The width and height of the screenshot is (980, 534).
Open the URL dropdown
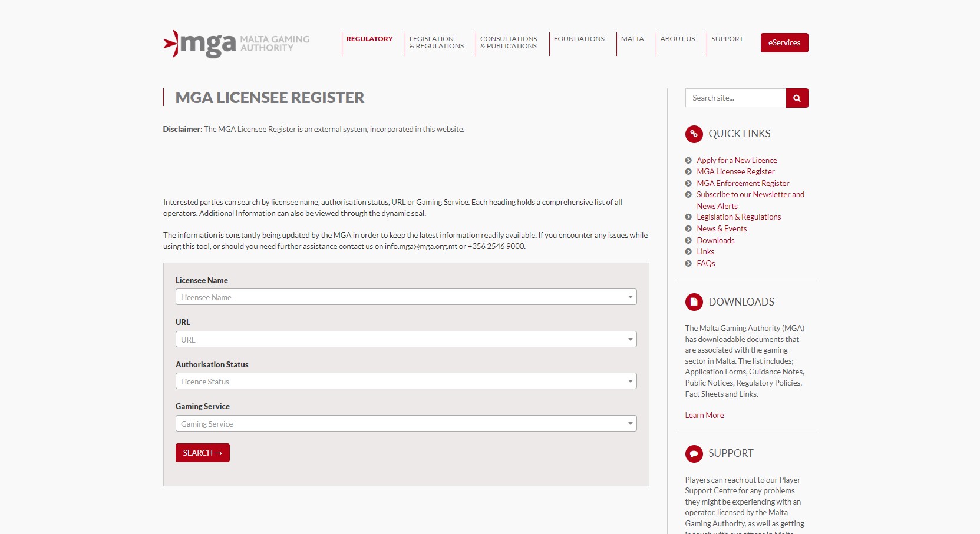[x=406, y=339]
